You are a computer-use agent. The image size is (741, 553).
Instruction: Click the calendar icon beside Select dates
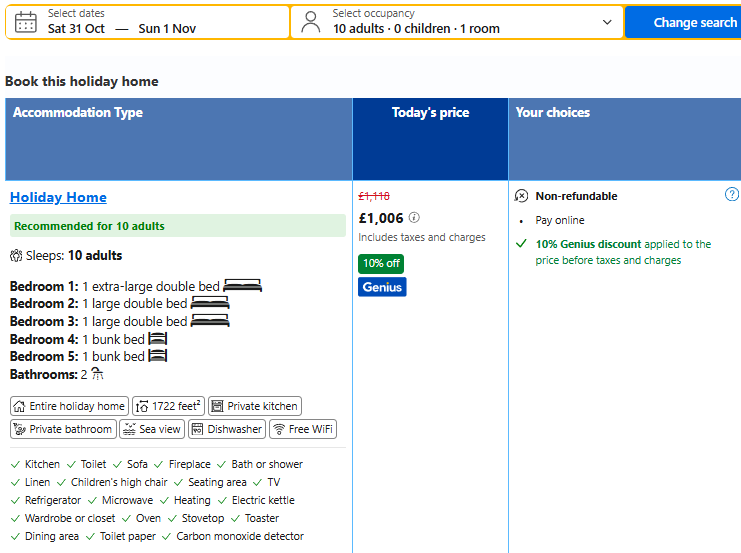tap(26, 22)
